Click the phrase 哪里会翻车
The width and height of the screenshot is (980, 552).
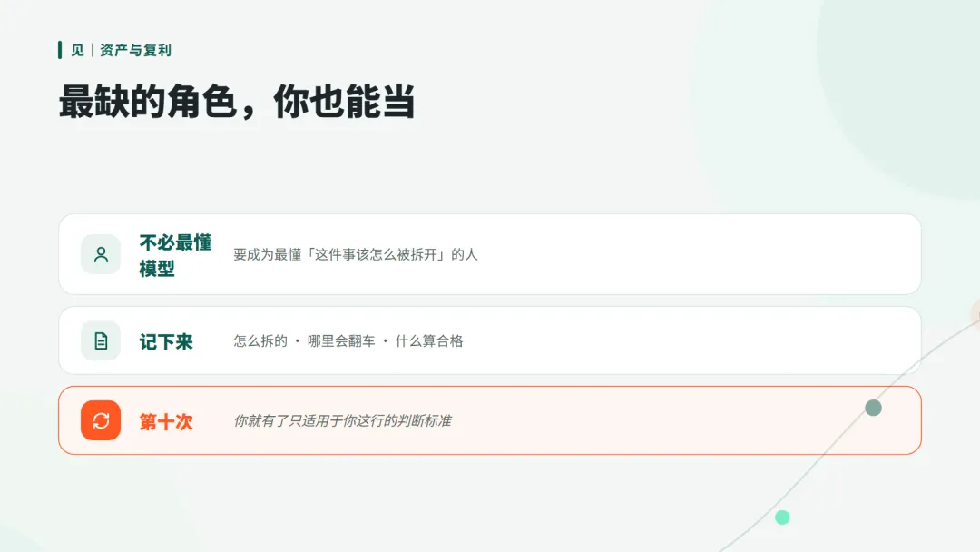click(x=341, y=340)
